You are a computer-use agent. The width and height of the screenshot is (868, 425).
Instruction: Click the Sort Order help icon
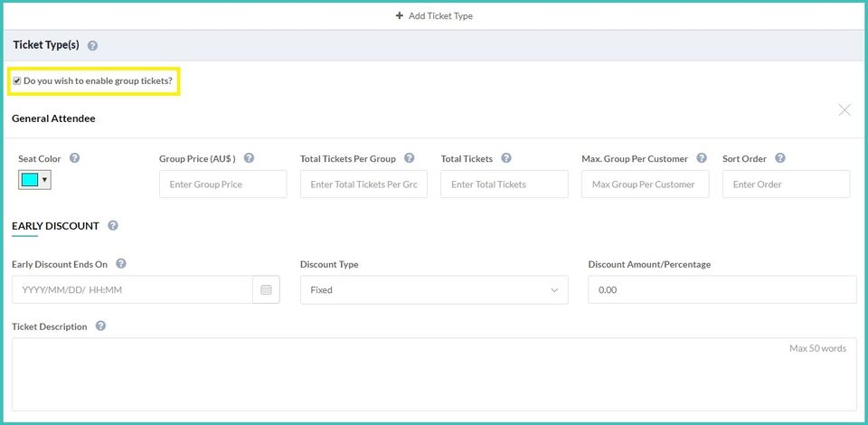pyautogui.click(x=780, y=158)
